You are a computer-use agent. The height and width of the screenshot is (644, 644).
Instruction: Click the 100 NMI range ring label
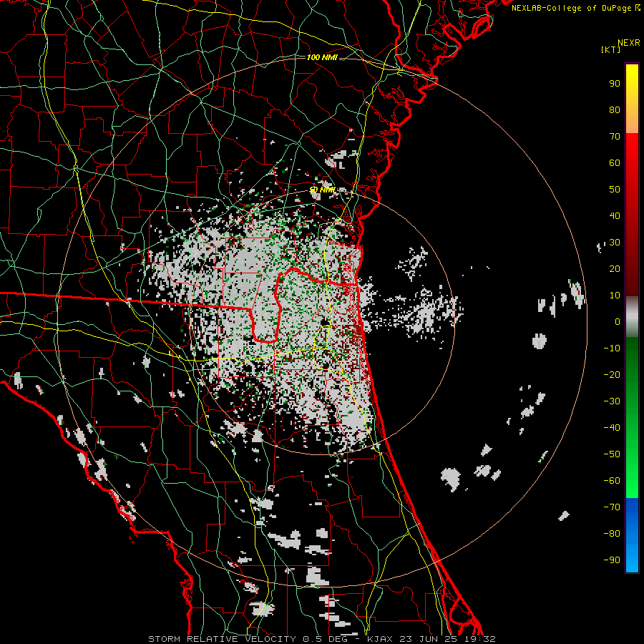click(x=322, y=57)
